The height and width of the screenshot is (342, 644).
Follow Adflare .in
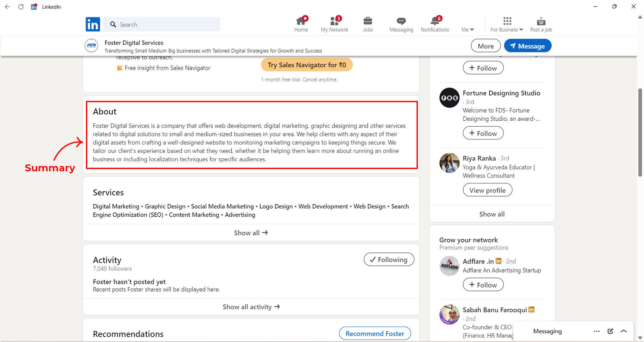(x=483, y=285)
